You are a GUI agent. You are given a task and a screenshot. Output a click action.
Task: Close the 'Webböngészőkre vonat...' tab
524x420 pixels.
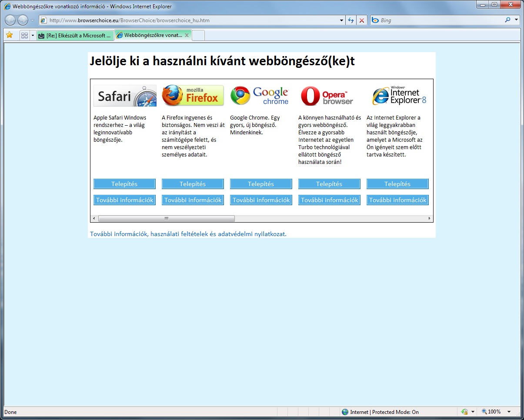pyautogui.click(x=187, y=35)
